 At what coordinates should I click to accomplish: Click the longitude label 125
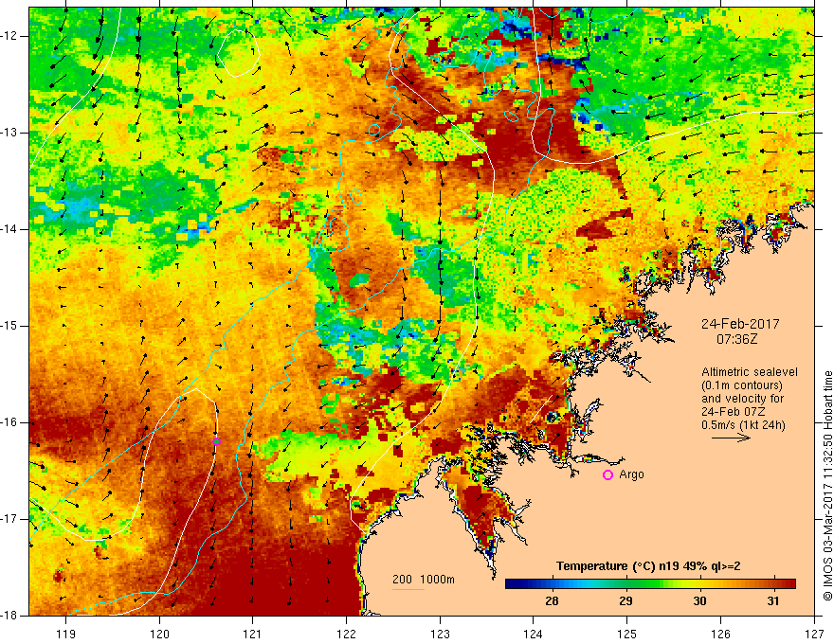[x=627, y=634]
